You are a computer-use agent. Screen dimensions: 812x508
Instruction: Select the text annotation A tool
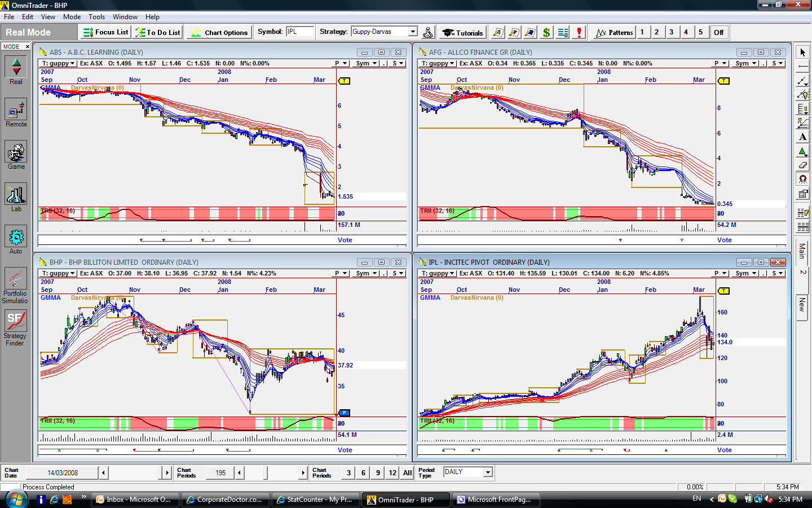click(x=802, y=137)
